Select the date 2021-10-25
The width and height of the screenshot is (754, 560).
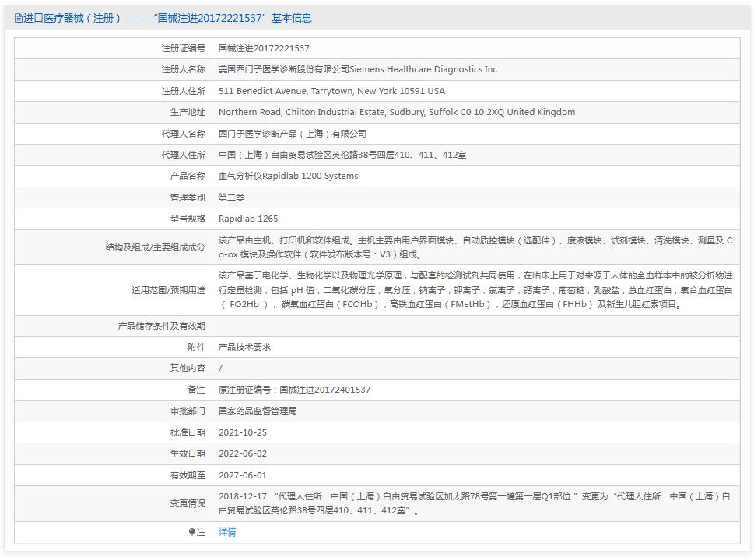(242, 432)
